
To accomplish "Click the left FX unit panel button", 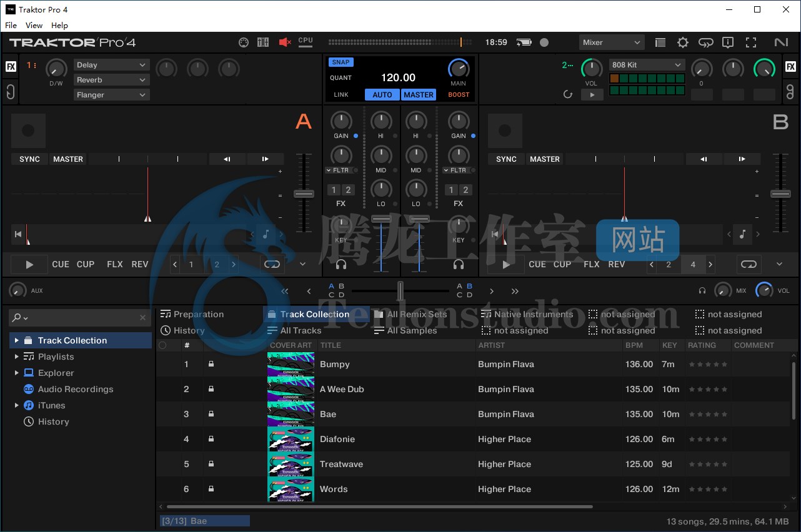I will coord(11,67).
